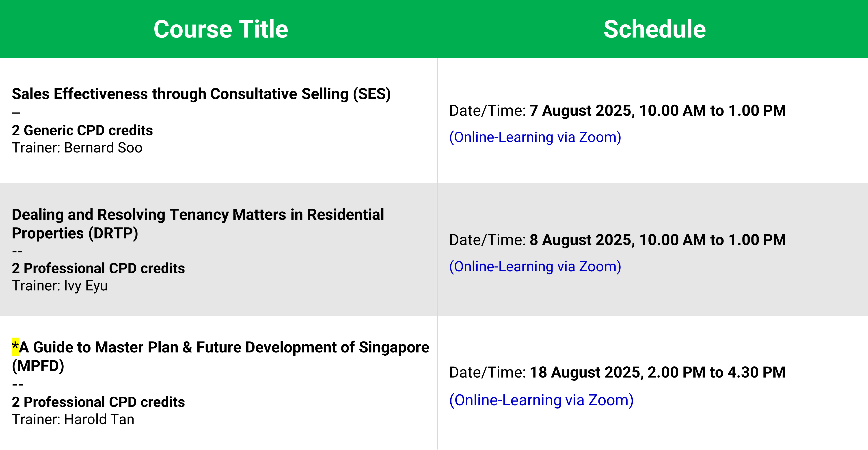868x450 pixels.
Task: Select the 2 Generic CPD credits text
Action: [82, 130]
